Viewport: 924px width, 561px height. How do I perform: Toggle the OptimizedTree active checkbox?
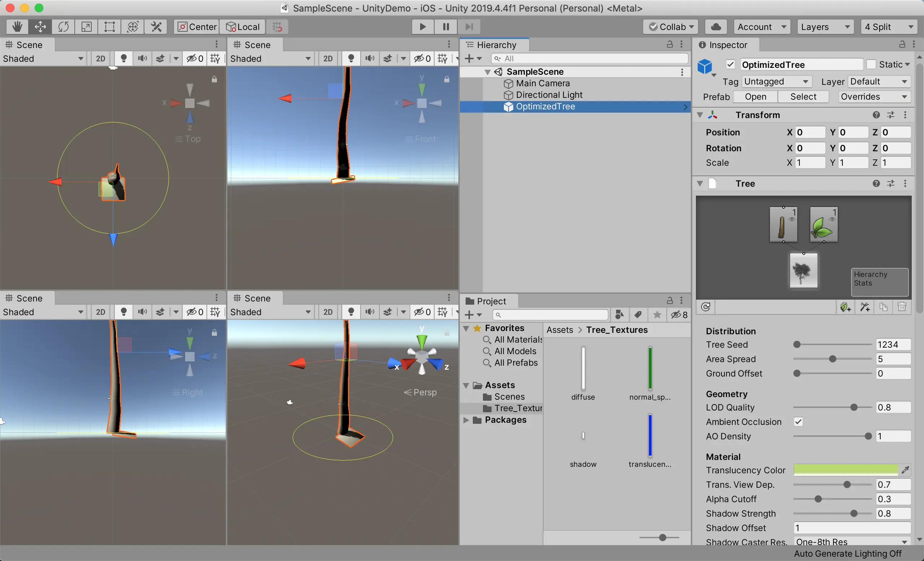click(730, 65)
